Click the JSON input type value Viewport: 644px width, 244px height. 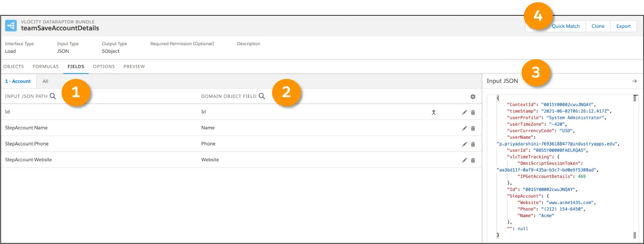tap(63, 51)
